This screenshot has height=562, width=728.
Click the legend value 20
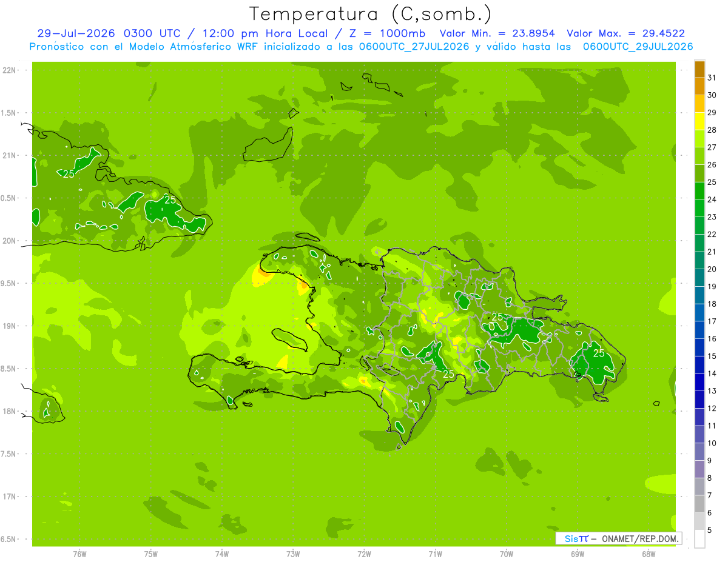712,269
